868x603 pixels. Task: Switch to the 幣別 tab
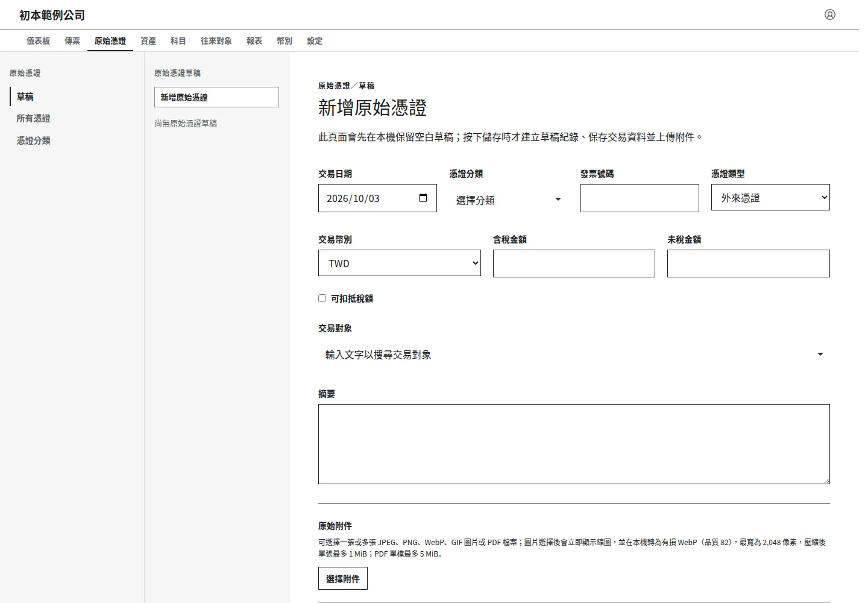285,41
